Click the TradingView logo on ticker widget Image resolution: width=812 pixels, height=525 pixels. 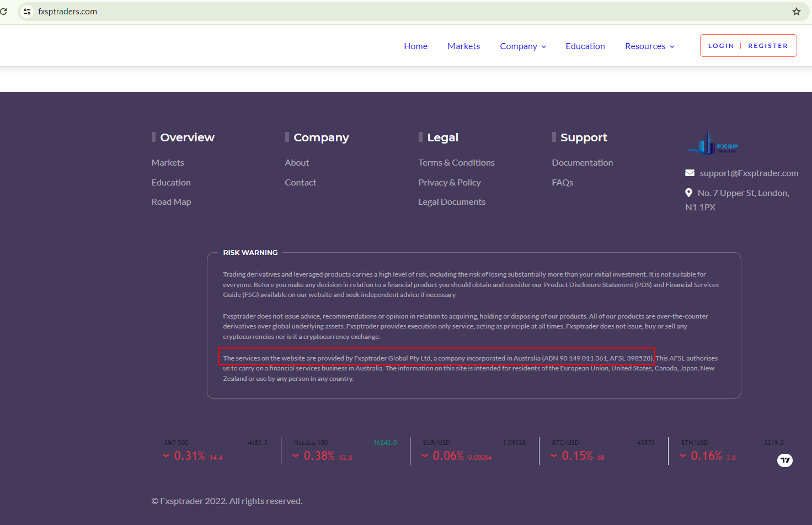coord(784,460)
